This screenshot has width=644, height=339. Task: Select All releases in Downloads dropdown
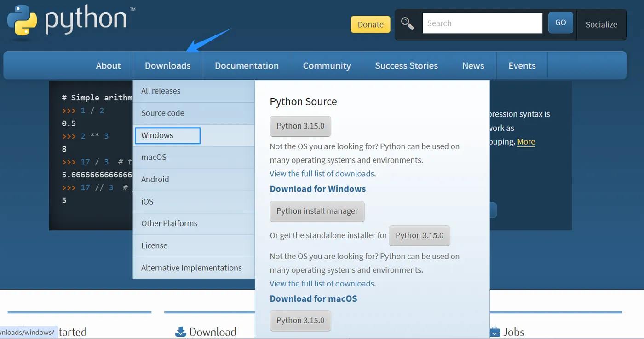pos(194,91)
